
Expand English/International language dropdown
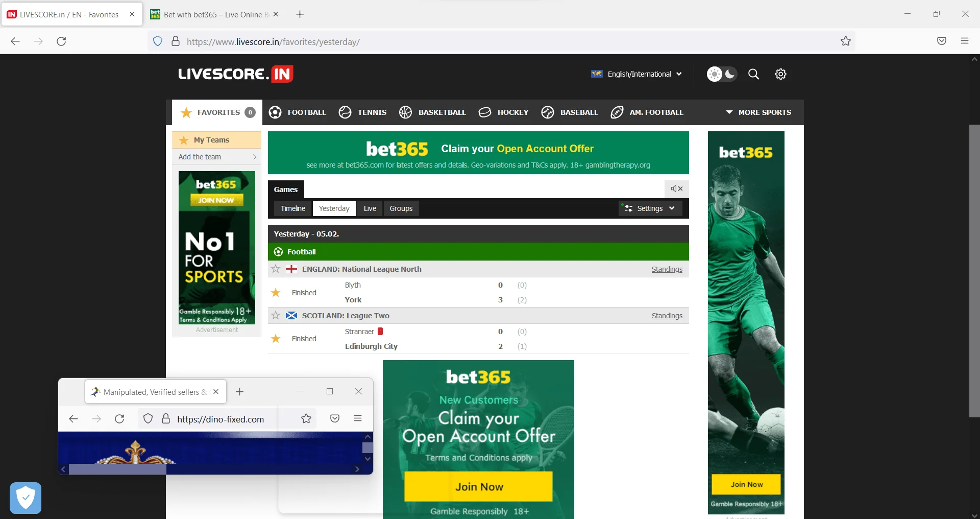636,74
